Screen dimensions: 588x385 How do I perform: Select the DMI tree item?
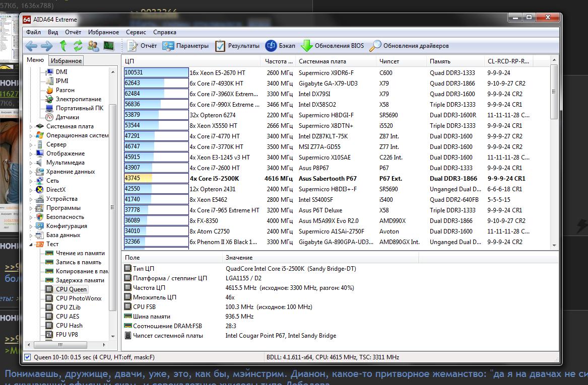tap(61, 71)
